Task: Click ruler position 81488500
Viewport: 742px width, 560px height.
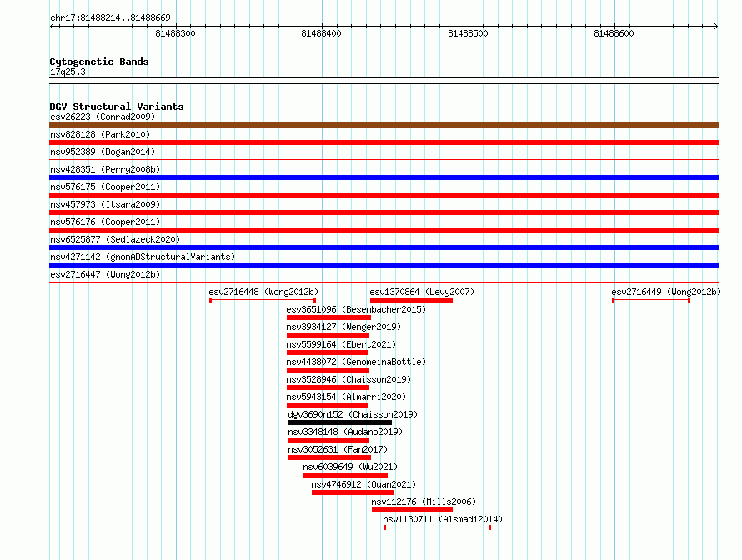Action: (x=468, y=33)
